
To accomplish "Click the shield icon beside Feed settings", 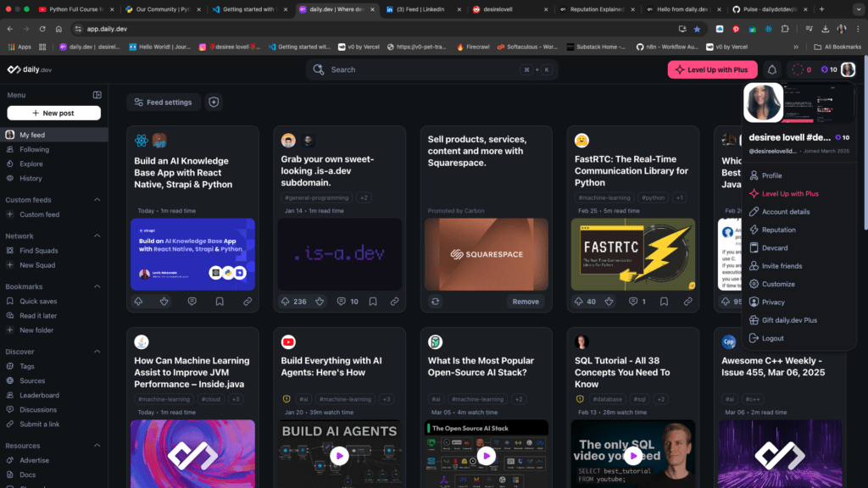I will (x=214, y=103).
